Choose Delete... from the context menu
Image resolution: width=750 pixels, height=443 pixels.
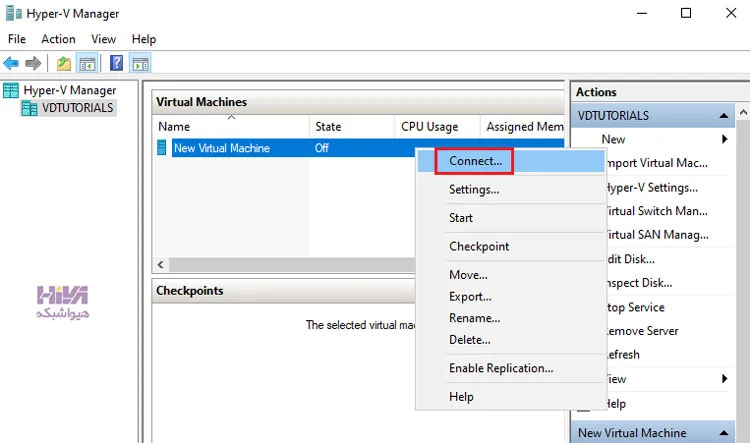click(510, 340)
